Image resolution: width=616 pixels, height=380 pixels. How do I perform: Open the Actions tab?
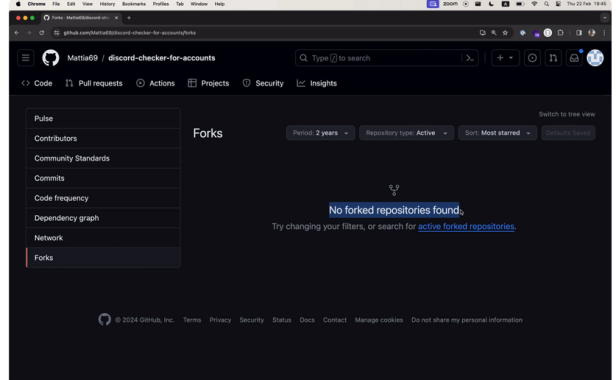(156, 83)
